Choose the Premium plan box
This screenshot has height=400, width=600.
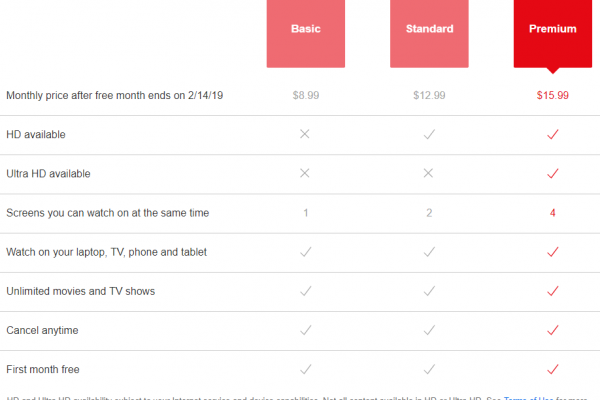(x=553, y=34)
